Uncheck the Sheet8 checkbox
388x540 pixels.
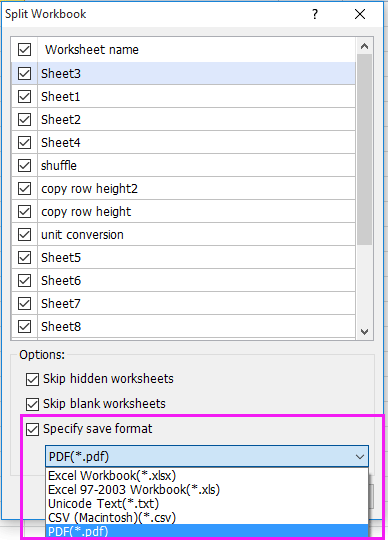pos(24,326)
